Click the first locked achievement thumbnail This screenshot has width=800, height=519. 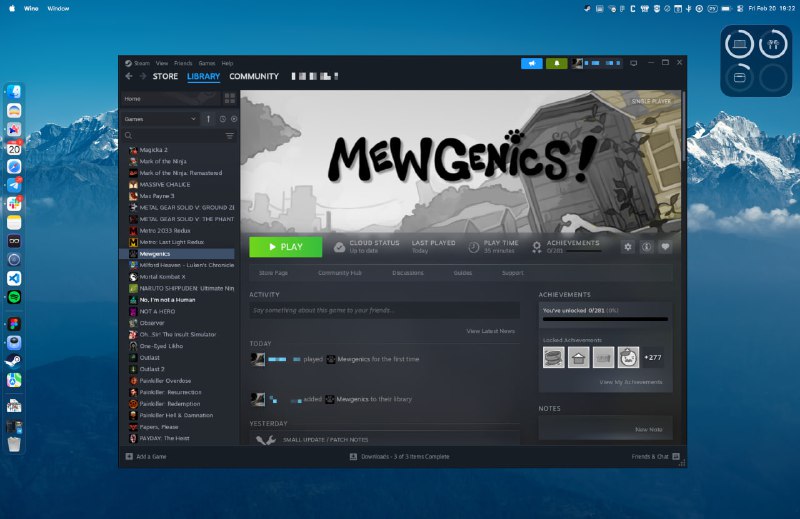pos(554,357)
